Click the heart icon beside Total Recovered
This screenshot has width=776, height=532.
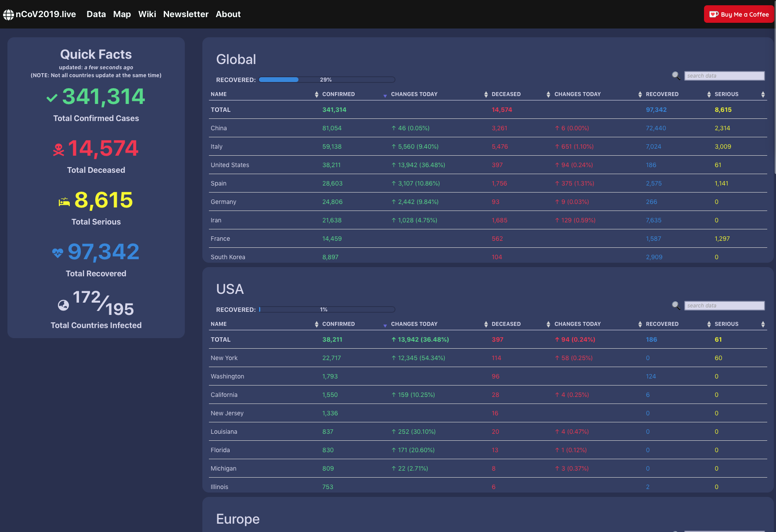coord(57,253)
